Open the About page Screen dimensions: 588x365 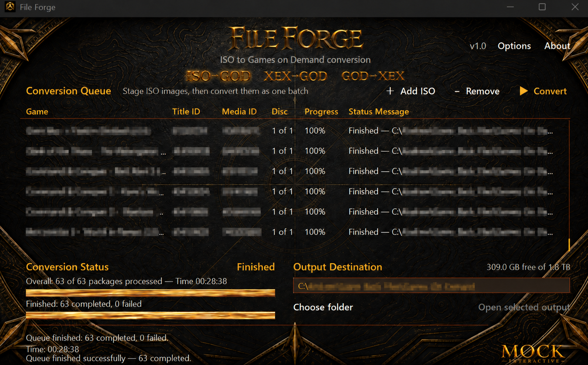tap(557, 46)
